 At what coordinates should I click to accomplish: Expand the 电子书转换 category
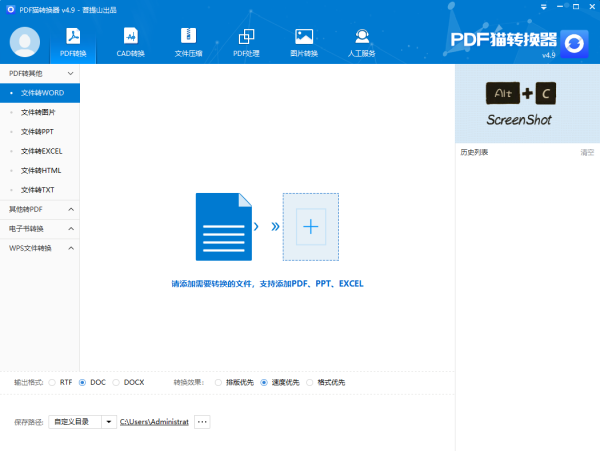coord(39,228)
